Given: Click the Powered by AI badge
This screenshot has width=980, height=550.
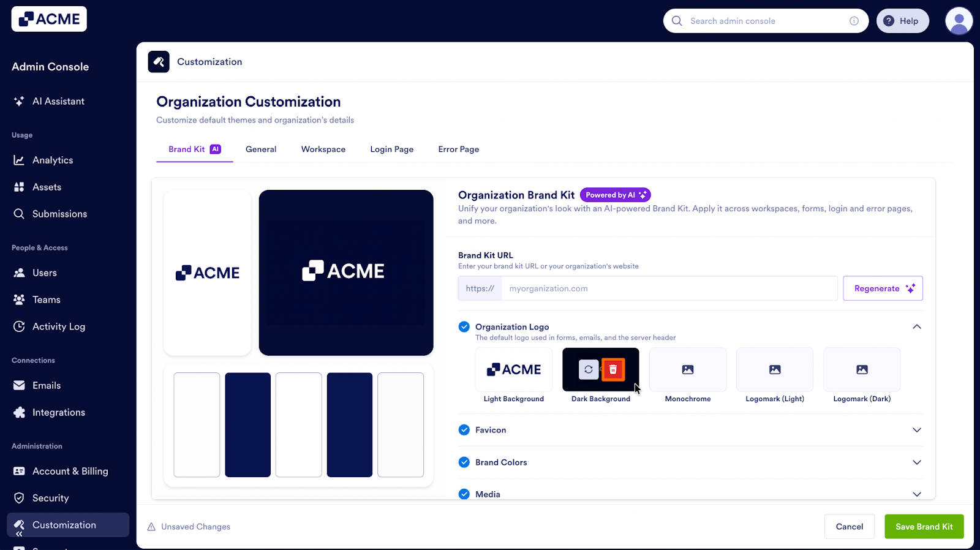Looking at the screenshot, I should [615, 195].
